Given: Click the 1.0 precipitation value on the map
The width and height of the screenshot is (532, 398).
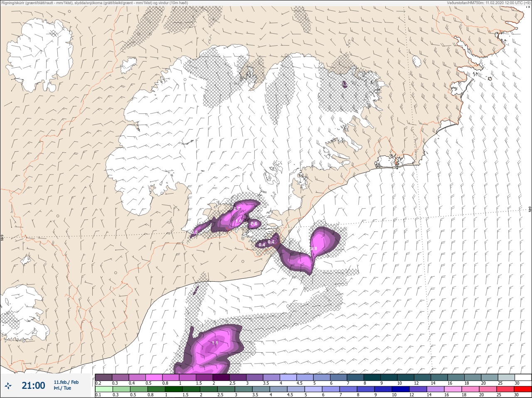Looking at the screenshot, I should point(239,222).
